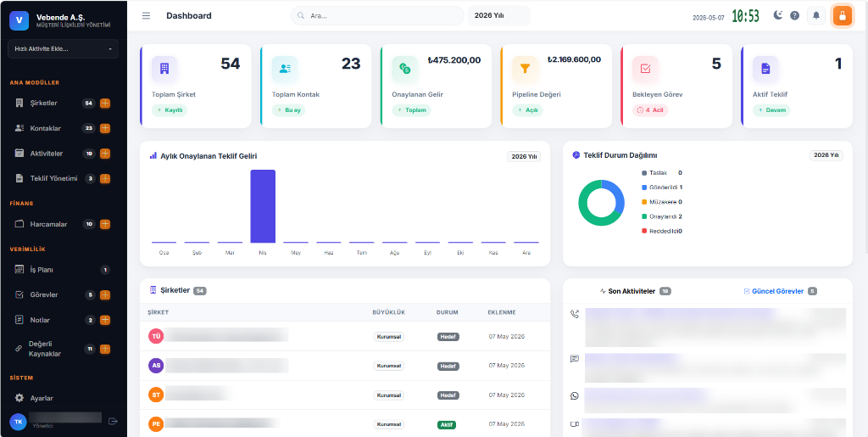The image size is (868, 437).
Task: Open the notifications bell
Action: pyautogui.click(x=816, y=15)
